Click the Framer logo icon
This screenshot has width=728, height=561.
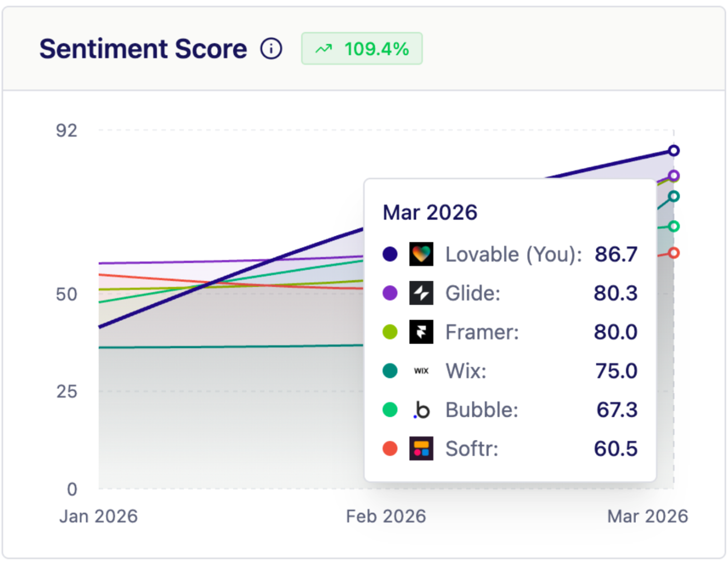coord(421,332)
